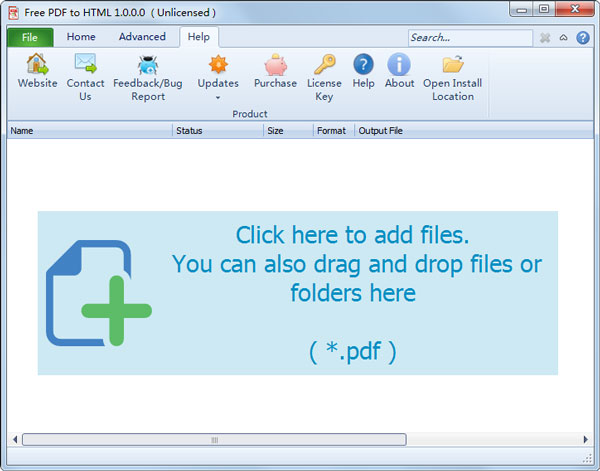Click the add-file document plus icon
Image resolution: width=600 pixels, height=471 pixels.
[99, 293]
